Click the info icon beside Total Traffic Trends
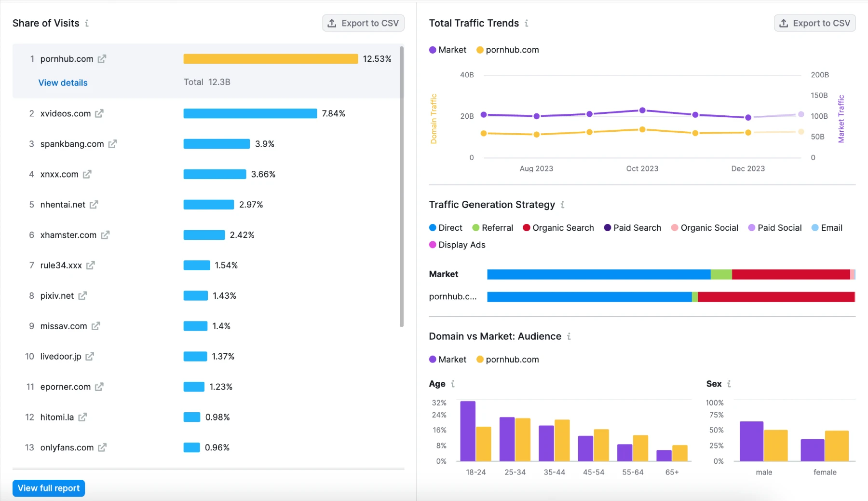The width and height of the screenshot is (868, 501). (527, 23)
